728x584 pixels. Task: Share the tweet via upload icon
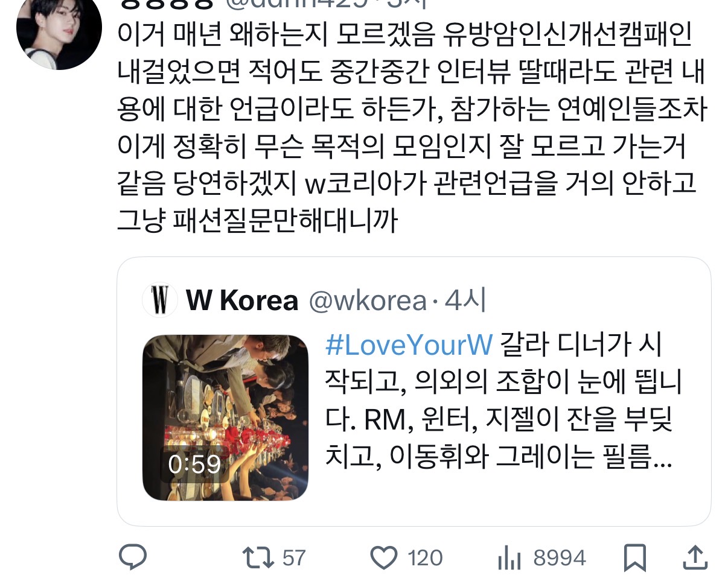click(x=694, y=557)
